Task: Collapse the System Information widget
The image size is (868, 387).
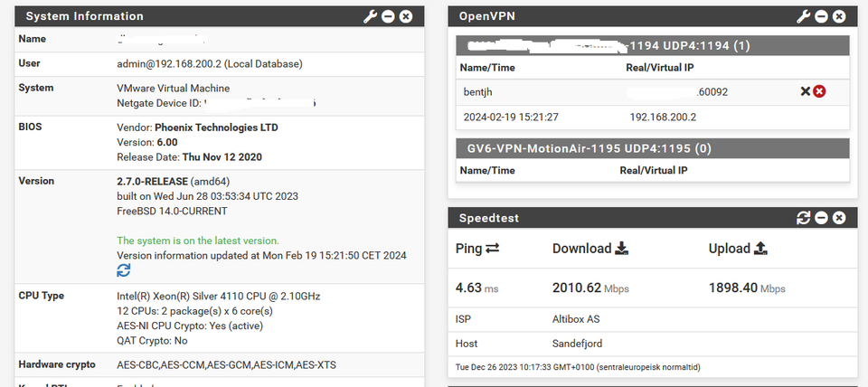Action: (x=388, y=16)
